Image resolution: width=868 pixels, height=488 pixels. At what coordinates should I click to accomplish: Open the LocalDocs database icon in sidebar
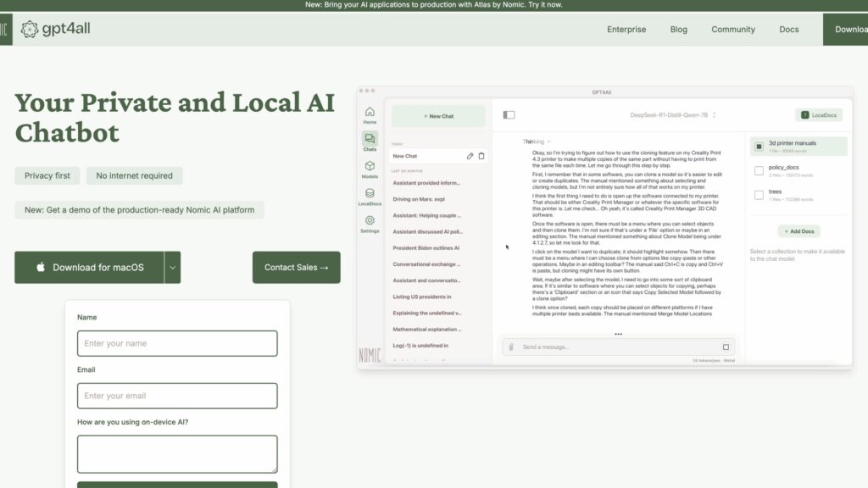click(x=370, y=193)
